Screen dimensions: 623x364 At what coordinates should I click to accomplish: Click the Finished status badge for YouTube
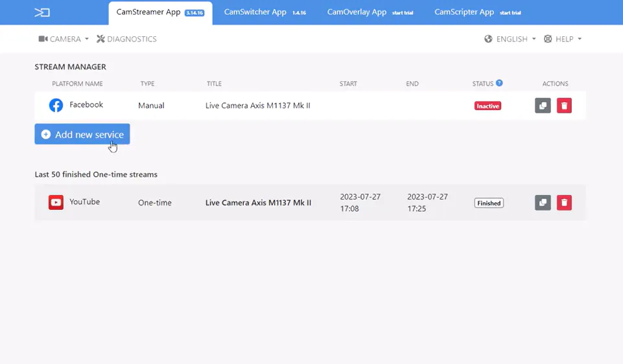point(489,203)
